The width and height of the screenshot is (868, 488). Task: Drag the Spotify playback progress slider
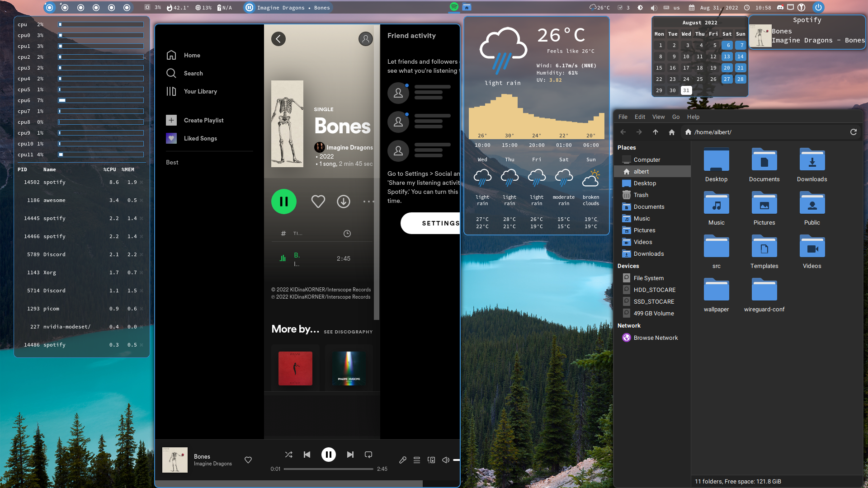[x=285, y=469]
